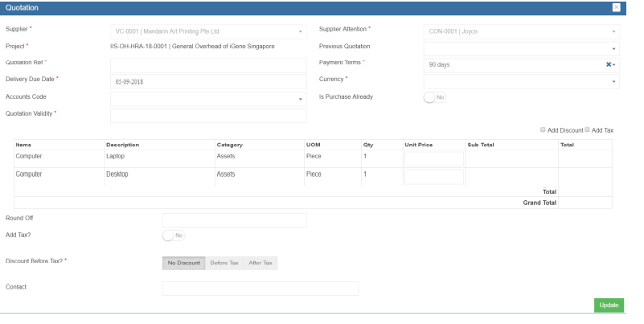Viewport: 644px width, 324px height.
Task: Clear the 90 days payment terms selection
Action: [608, 64]
